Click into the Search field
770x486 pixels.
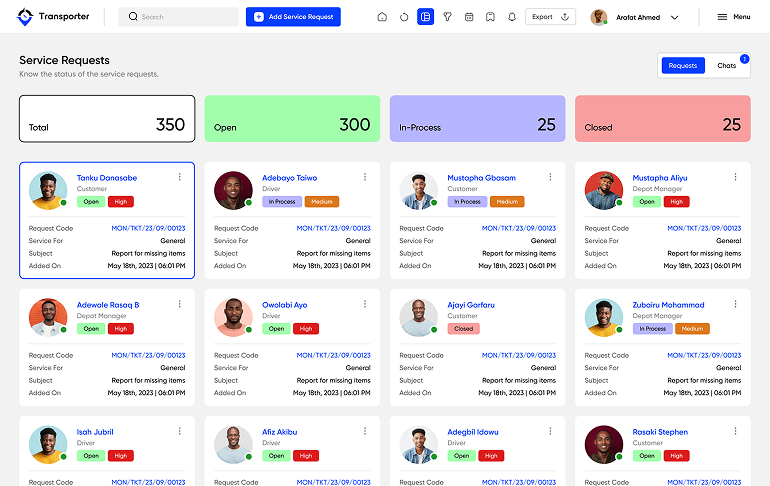pyautogui.click(x=178, y=17)
